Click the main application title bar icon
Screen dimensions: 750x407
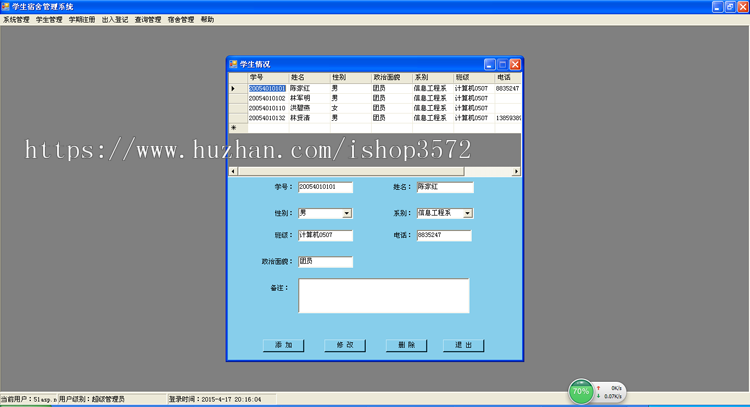coord(5,6)
